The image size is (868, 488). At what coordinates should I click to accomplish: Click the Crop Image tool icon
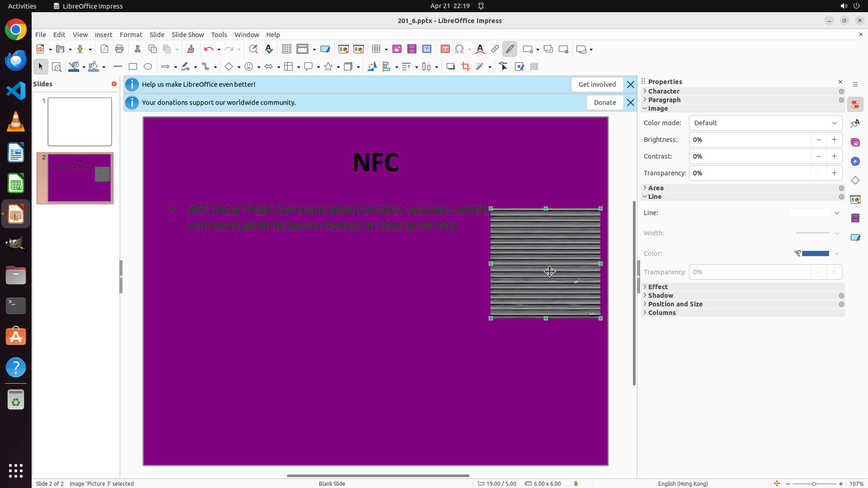(465, 67)
